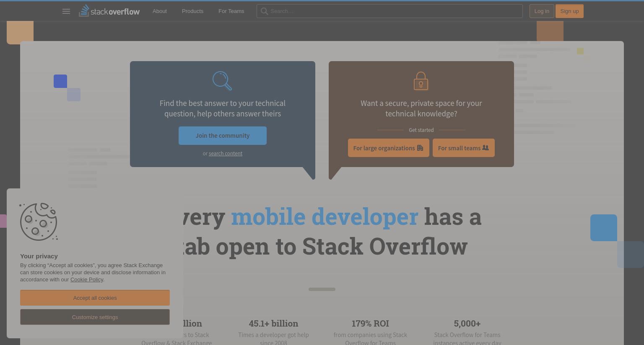Open the hamburger menu icon
The width and height of the screenshot is (644, 345).
[x=66, y=11]
